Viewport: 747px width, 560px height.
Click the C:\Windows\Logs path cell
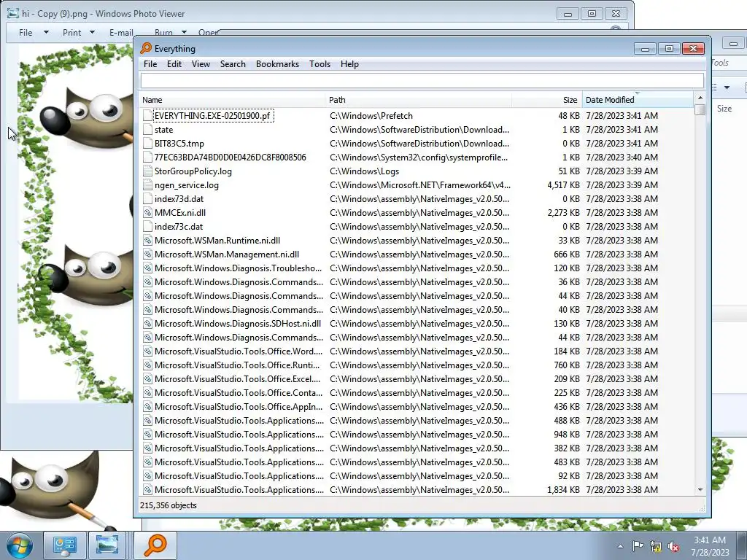click(365, 171)
